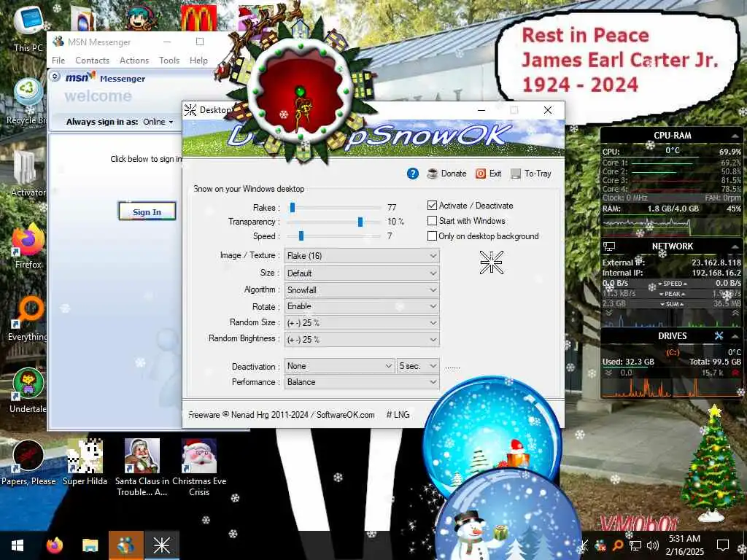The height and width of the screenshot is (560, 747).
Task: Select MSN Messenger taskbar button
Action: [x=125, y=545]
